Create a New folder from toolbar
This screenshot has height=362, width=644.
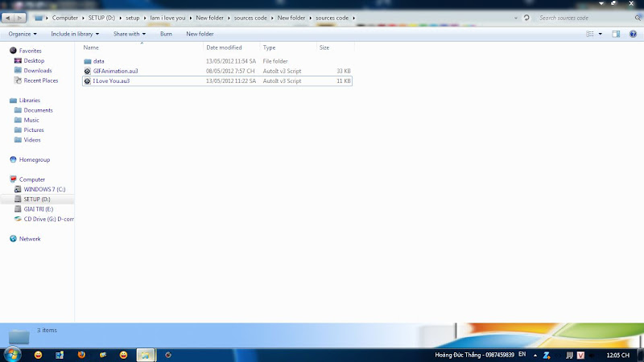200,34
